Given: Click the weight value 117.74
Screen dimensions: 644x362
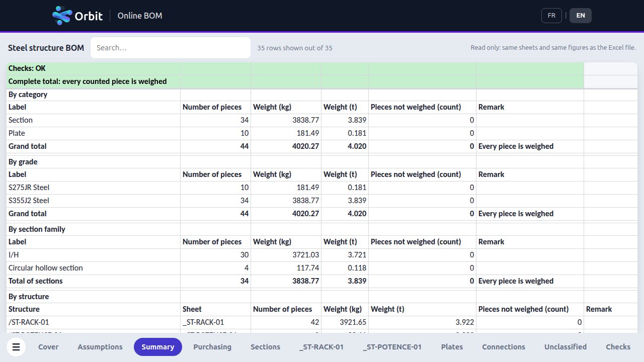Looking at the screenshot, I should (286, 268).
